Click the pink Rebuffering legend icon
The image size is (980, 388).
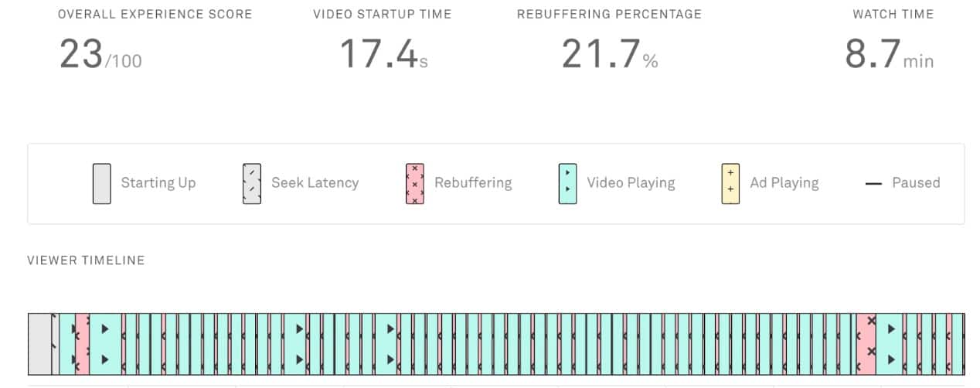[x=415, y=183]
